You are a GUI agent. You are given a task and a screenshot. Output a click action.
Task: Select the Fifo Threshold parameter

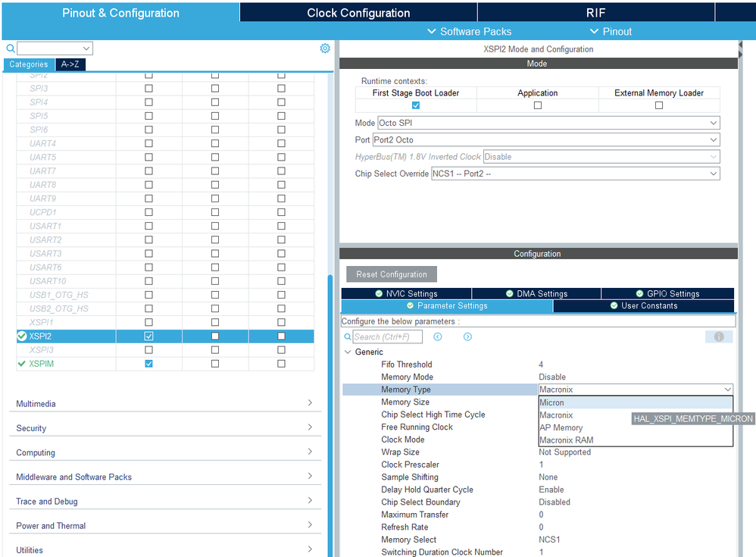407,365
